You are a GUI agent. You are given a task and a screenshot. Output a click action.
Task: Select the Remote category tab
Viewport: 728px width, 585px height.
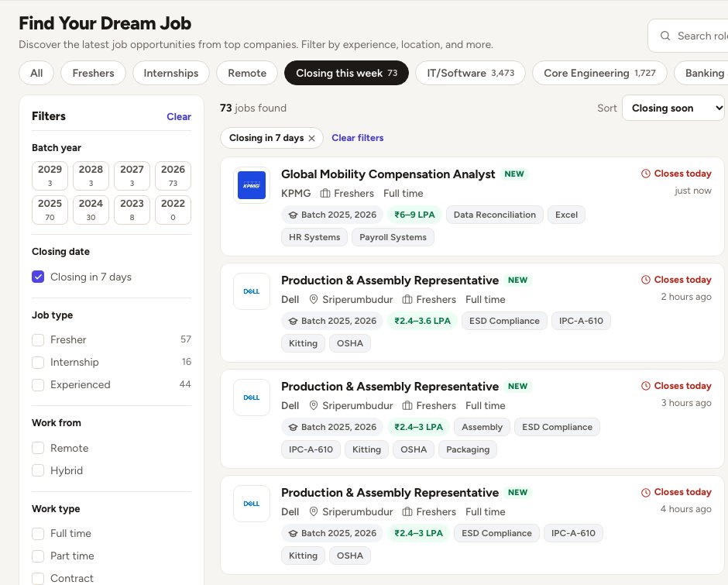(247, 73)
